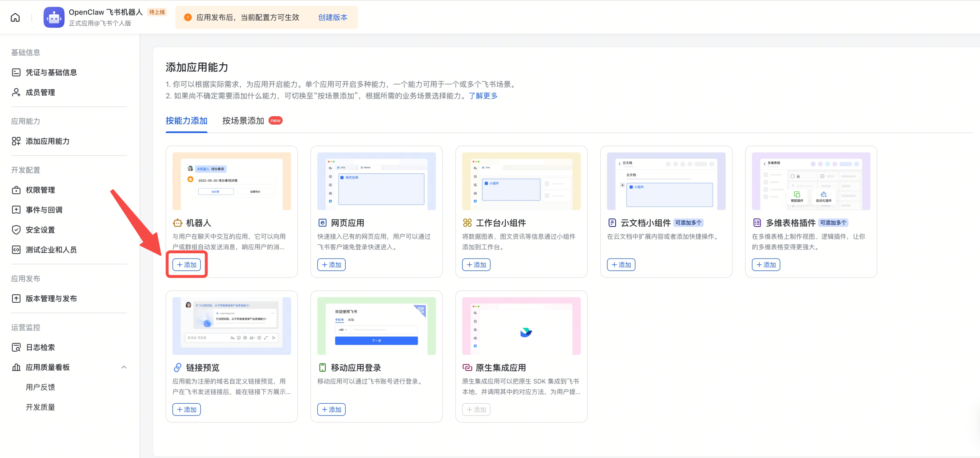Click the OpenClaw robot app logo

click(x=54, y=17)
